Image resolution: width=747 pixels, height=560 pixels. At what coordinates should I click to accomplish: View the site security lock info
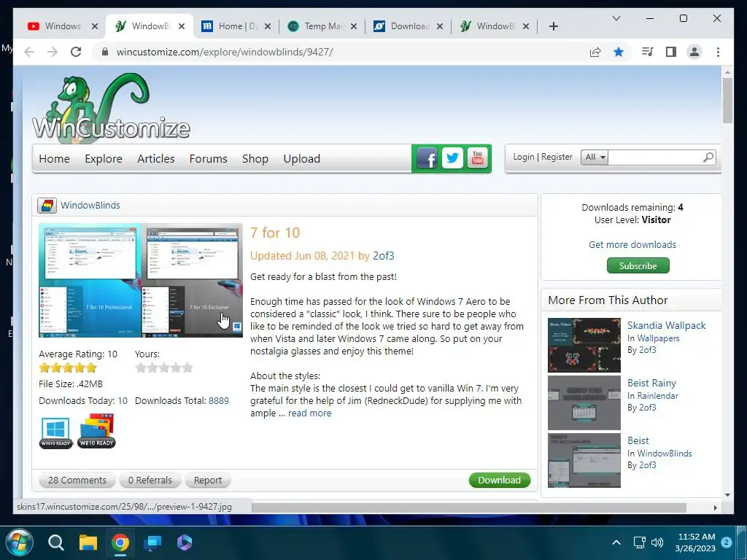coord(105,52)
